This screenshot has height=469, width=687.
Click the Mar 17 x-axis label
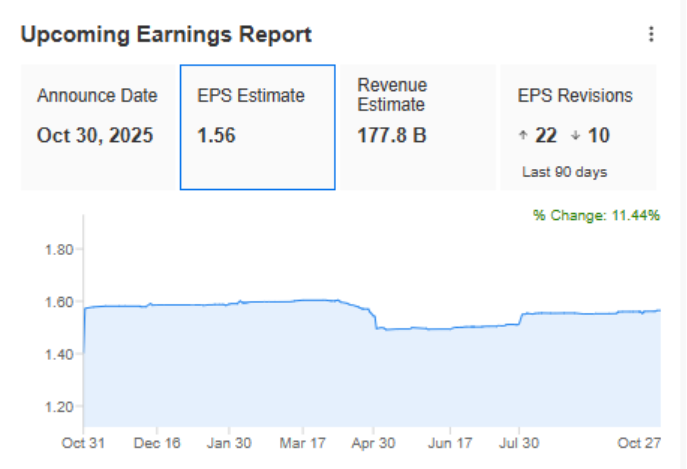click(303, 443)
